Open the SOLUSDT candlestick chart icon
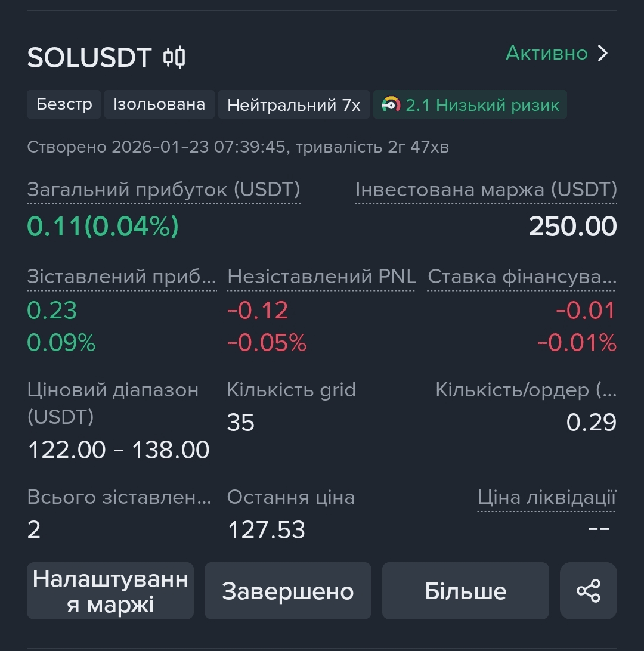The width and height of the screenshot is (644, 651). (x=174, y=58)
